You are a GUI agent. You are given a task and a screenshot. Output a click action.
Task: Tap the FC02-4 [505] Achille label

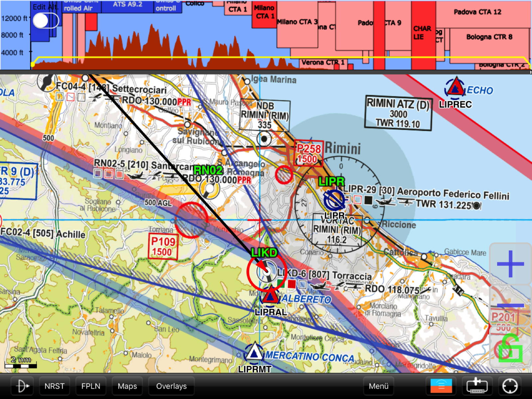click(x=43, y=233)
